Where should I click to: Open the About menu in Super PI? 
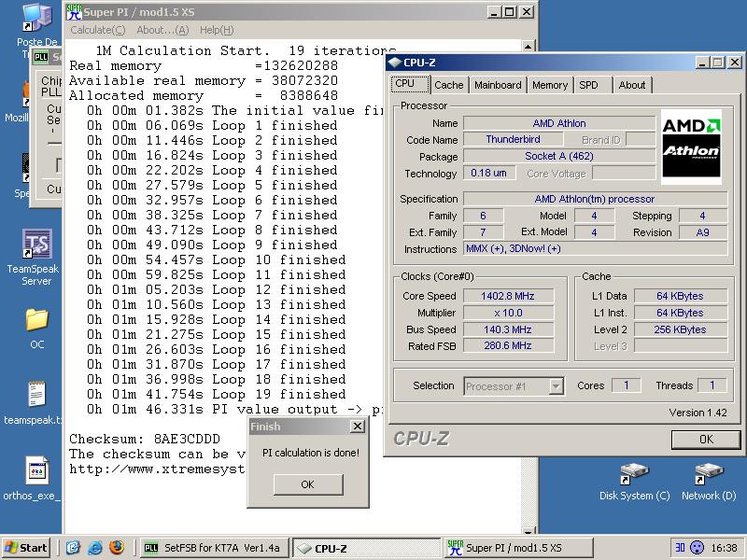(x=162, y=30)
